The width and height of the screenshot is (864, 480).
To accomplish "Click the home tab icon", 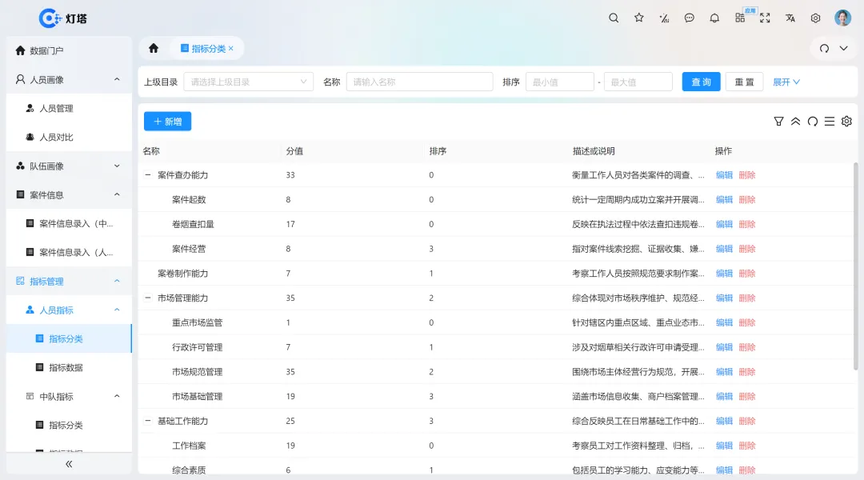I will click(x=153, y=48).
